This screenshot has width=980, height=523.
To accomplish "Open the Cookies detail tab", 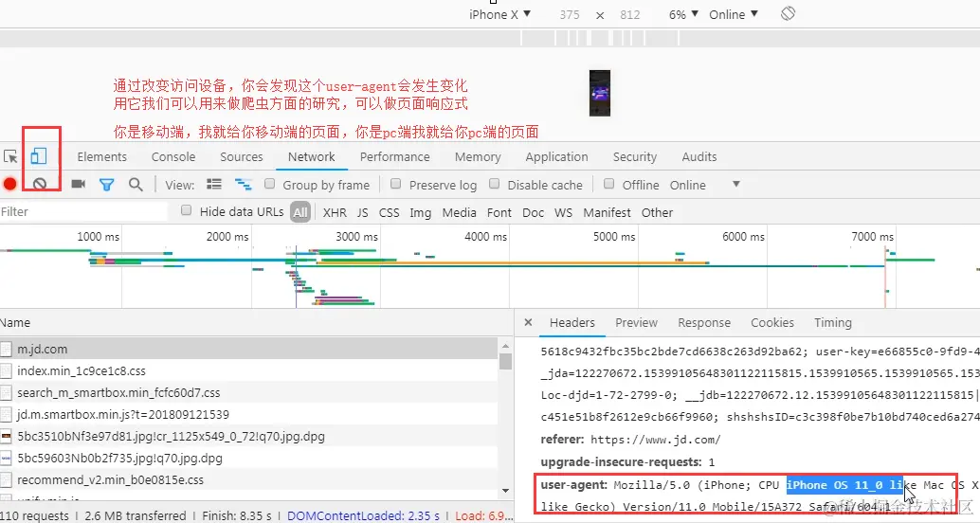I will (771, 322).
